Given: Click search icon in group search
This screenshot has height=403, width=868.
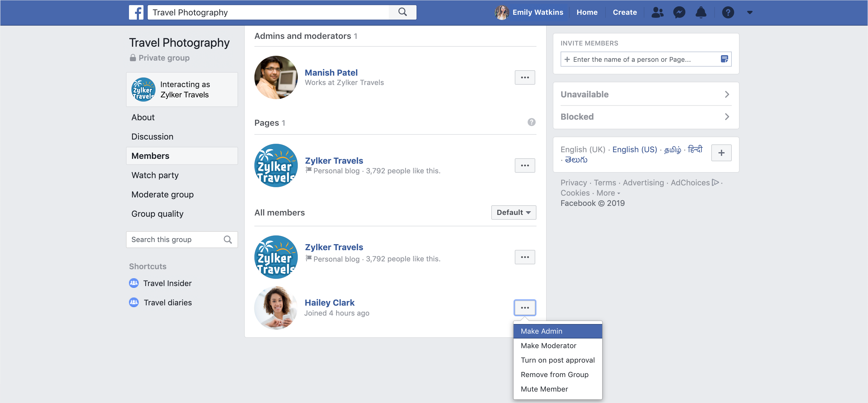Looking at the screenshot, I should (228, 240).
